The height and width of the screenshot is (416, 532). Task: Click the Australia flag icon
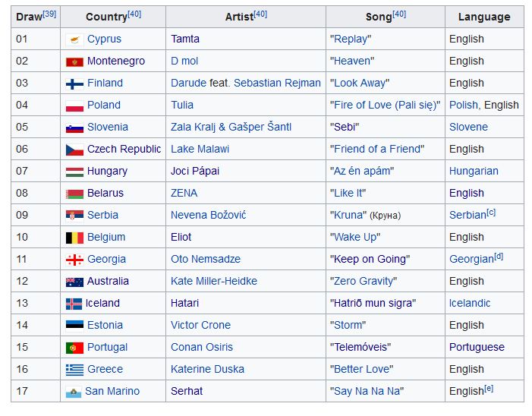74,282
